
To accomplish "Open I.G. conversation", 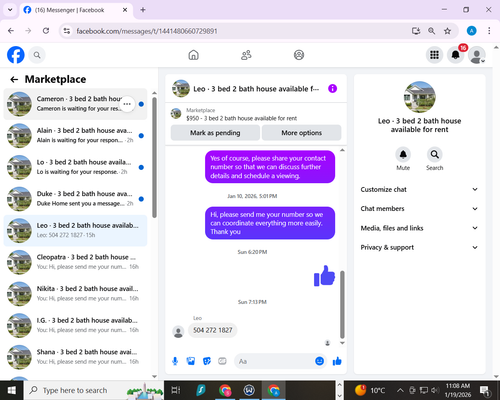I will (x=75, y=325).
